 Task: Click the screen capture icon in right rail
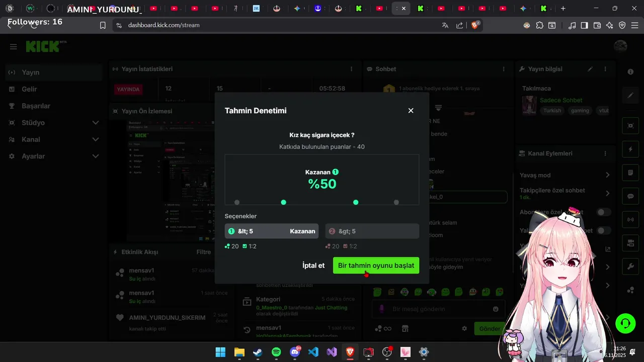[x=630, y=125]
